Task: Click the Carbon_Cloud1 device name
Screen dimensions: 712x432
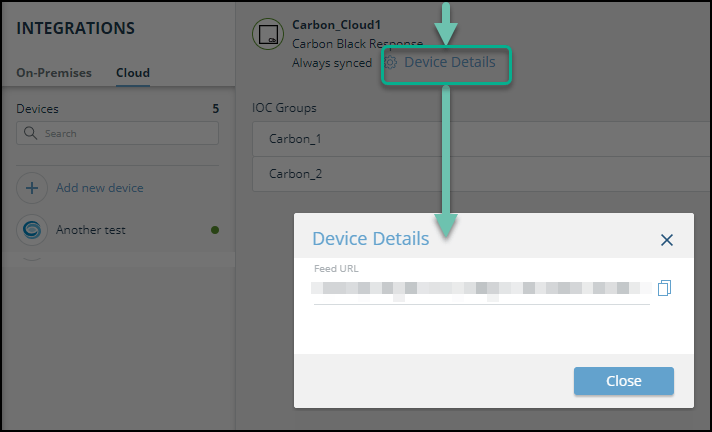Action: [336, 25]
